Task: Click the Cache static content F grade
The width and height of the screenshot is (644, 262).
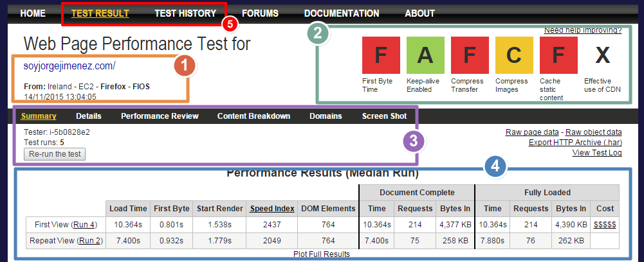Action: tap(558, 55)
